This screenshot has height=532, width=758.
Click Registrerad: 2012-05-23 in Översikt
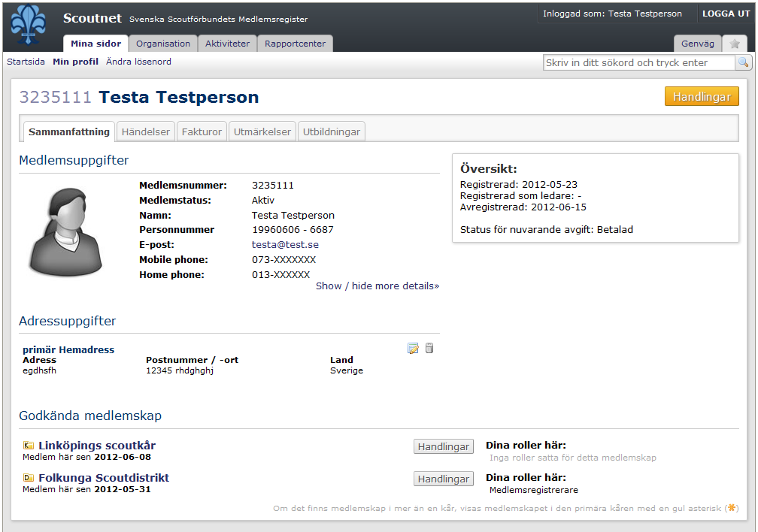(x=519, y=185)
